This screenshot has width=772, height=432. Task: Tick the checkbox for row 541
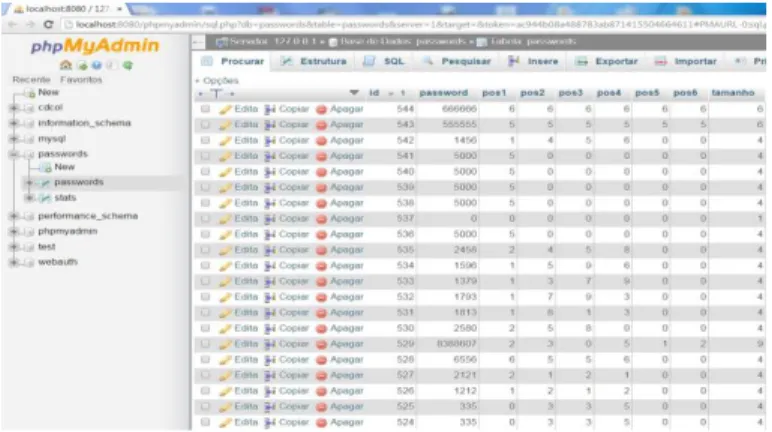tap(205, 156)
